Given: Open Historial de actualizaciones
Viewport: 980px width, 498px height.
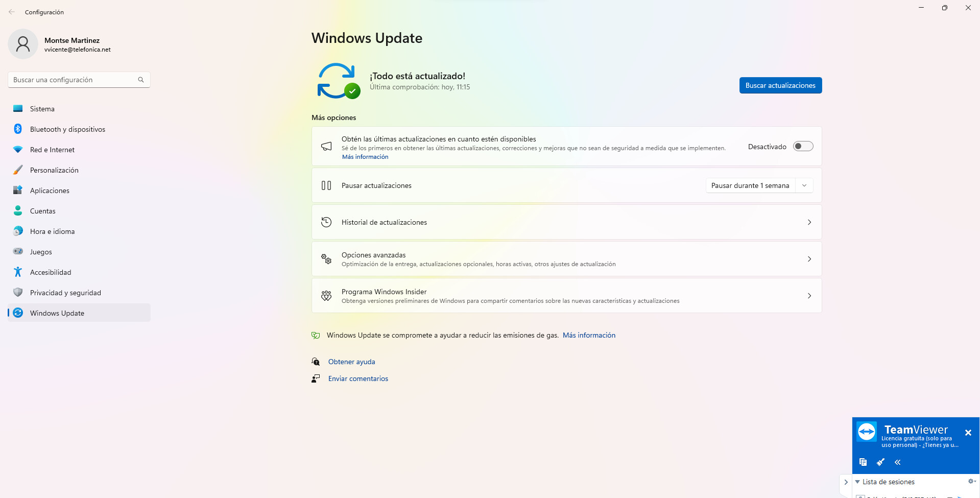Looking at the screenshot, I should point(566,222).
